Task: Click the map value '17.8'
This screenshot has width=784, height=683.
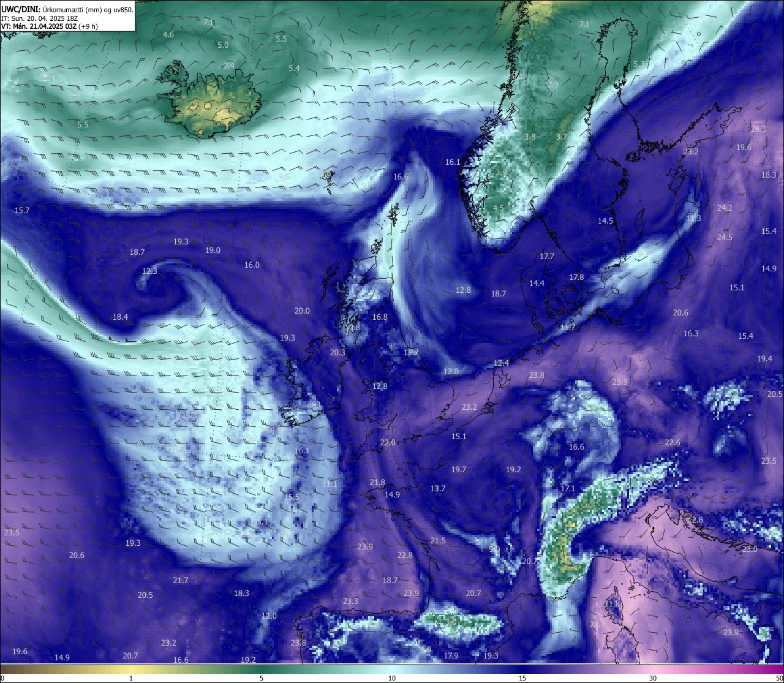Action: click(x=576, y=277)
